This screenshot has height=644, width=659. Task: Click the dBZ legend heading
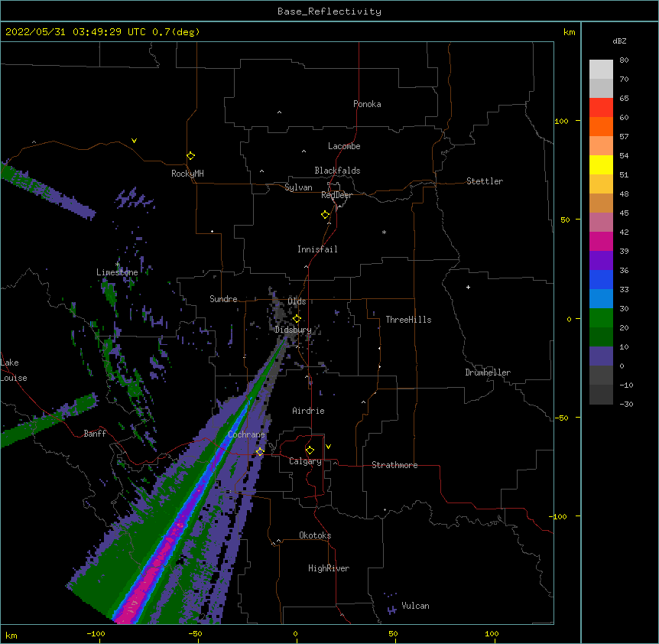point(619,41)
